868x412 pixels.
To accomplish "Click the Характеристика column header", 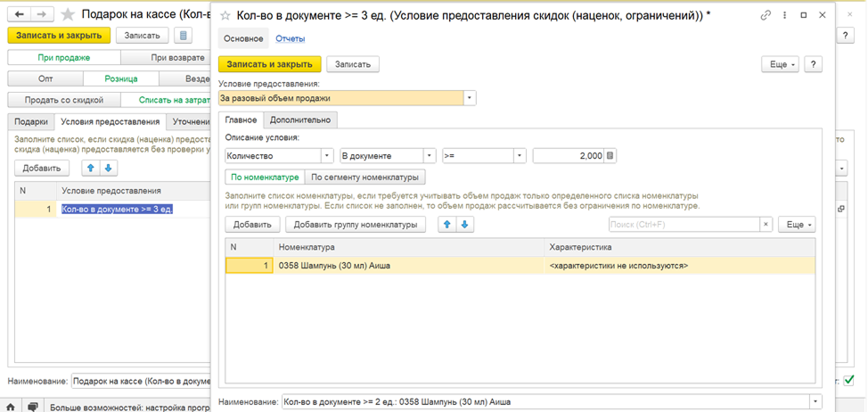I will click(x=680, y=247).
